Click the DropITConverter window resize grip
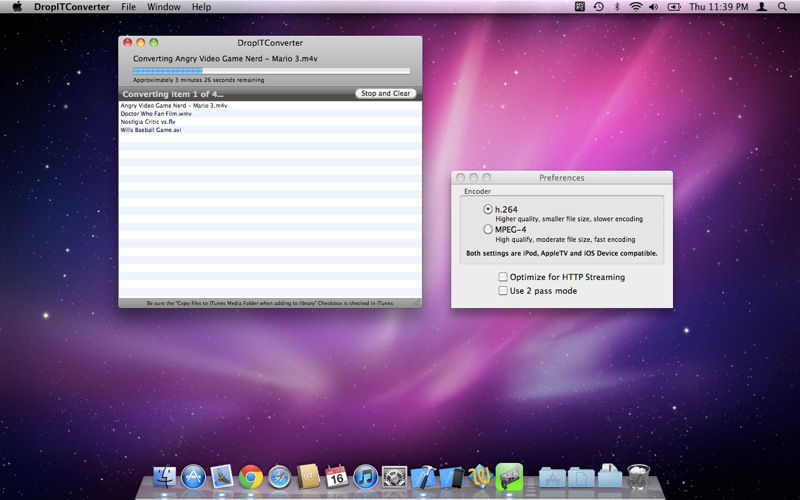This screenshot has height=500, width=800. (417, 303)
